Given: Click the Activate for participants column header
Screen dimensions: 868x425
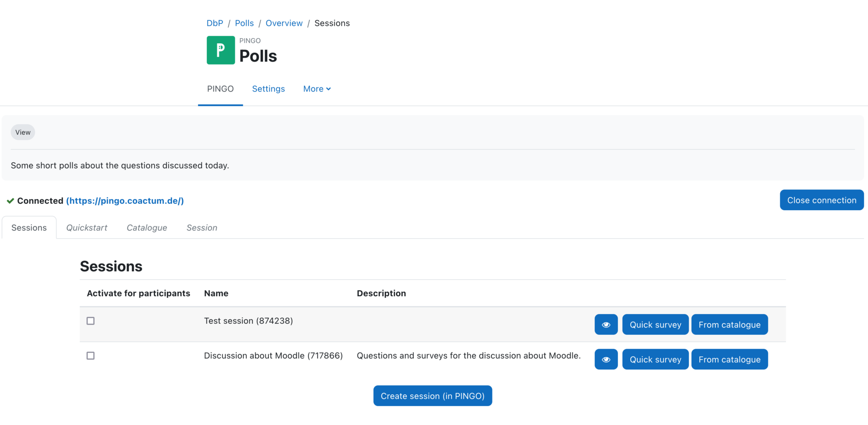Looking at the screenshot, I should tap(139, 293).
